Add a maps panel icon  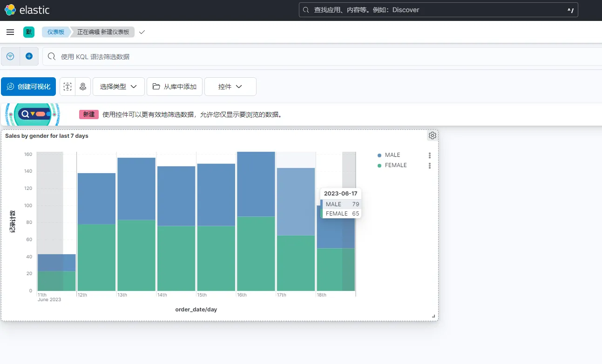click(x=83, y=87)
